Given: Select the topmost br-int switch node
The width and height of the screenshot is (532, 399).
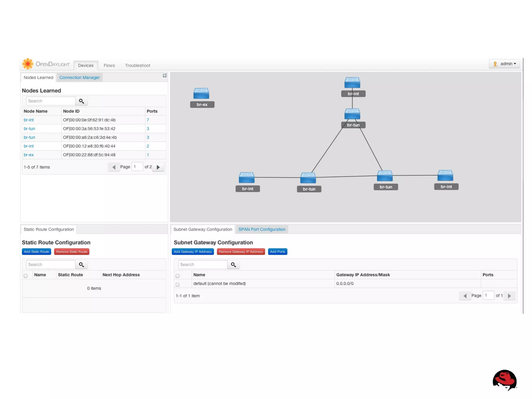Looking at the screenshot, I should pyautogui.click(x=352, y=83).
